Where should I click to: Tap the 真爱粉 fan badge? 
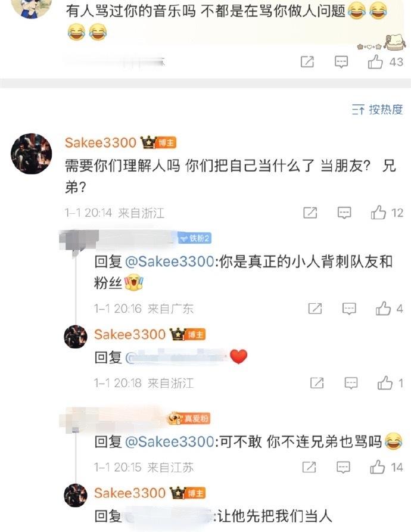pyautogui.click(x=189, y=418)
